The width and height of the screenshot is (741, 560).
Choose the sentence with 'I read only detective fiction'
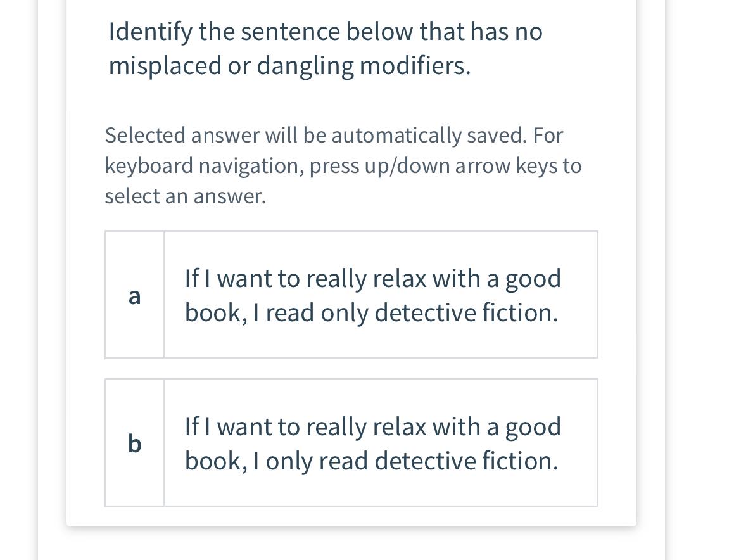(x=371, y=295)
